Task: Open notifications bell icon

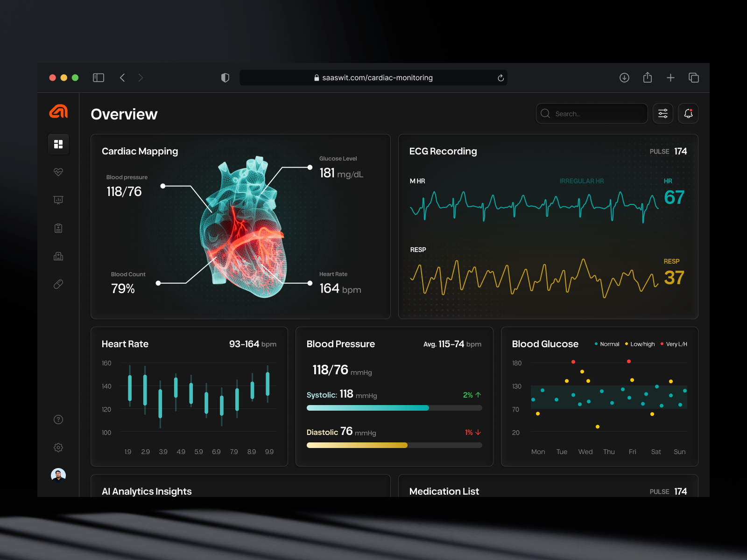Action: point(688,113)
